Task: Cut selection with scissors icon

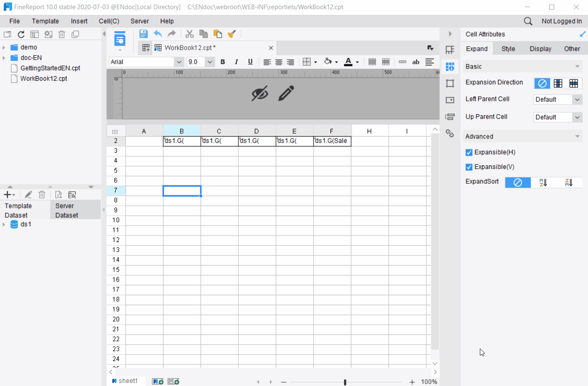Action: [190, 34]
